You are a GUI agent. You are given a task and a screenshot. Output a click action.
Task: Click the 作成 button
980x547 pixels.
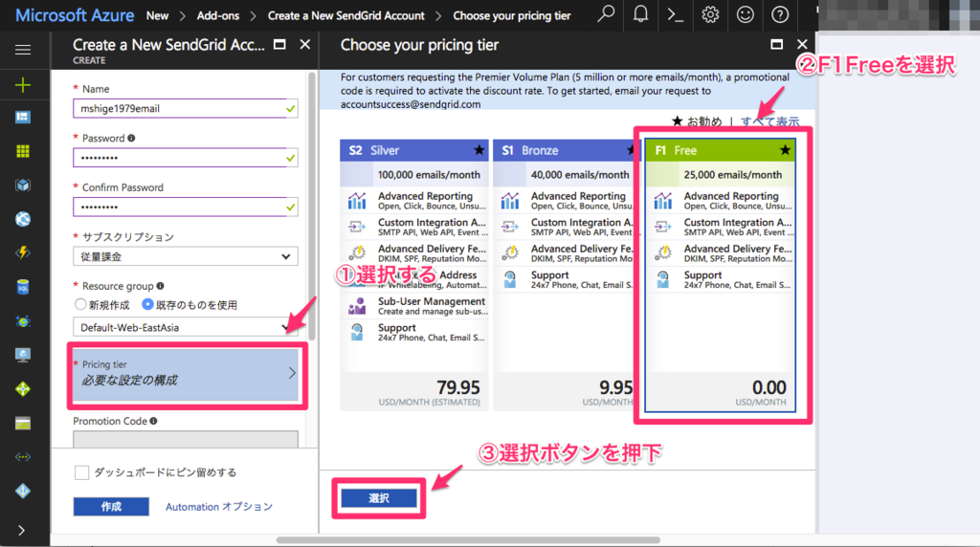(111, 507)
